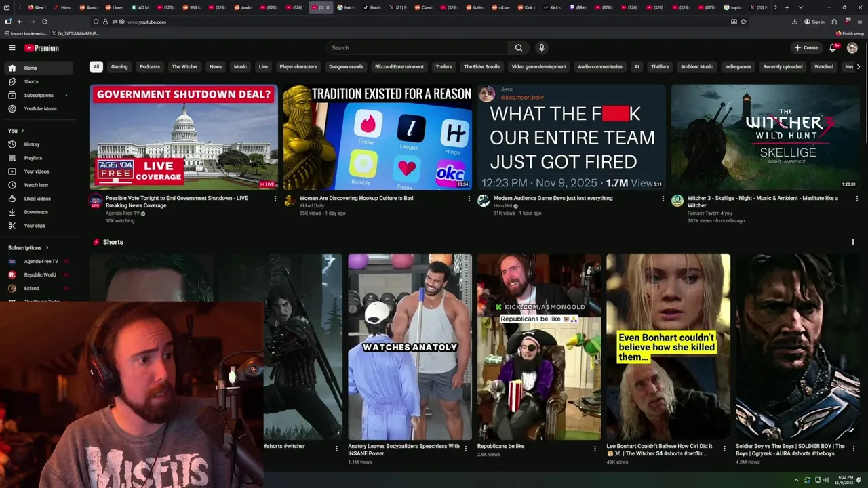
Task: Open the account avatar menu
Action: [852, 48]
